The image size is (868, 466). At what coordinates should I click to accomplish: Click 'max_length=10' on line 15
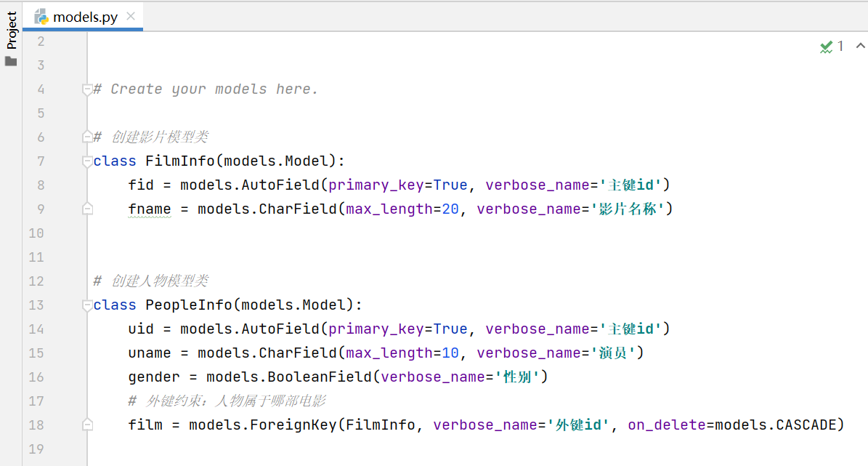[x=402, y=353]
